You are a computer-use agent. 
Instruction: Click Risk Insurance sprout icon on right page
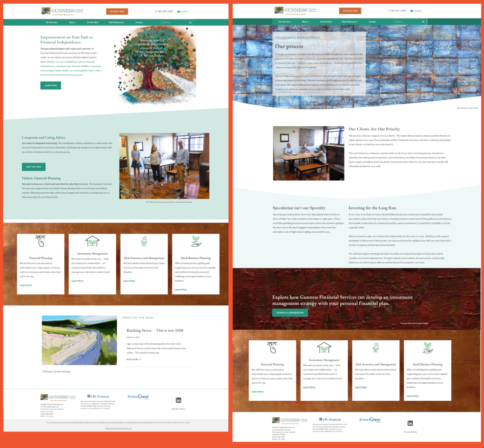pos(376,347)
